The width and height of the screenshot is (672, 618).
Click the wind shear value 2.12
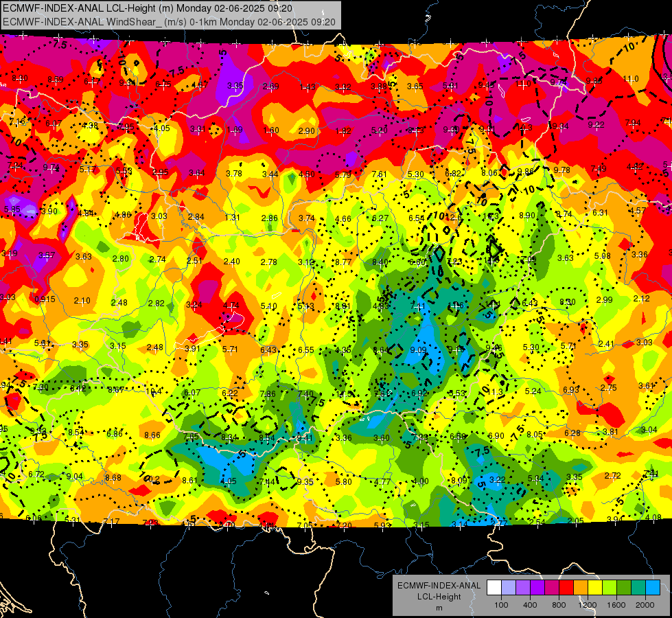point(642,299)
